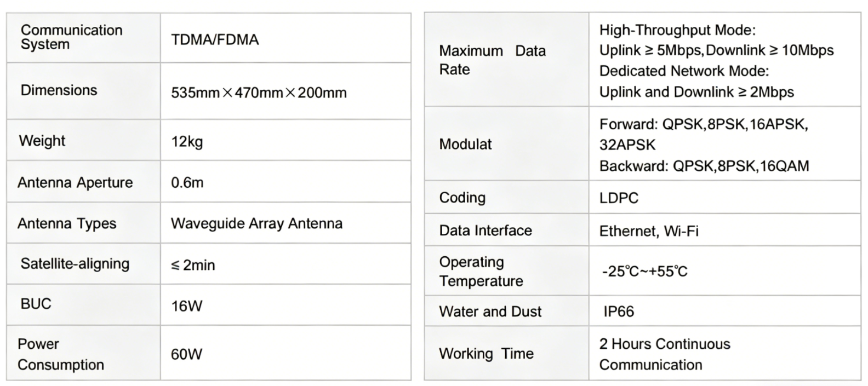Click the Communication System label cell

tap(71, 37)
